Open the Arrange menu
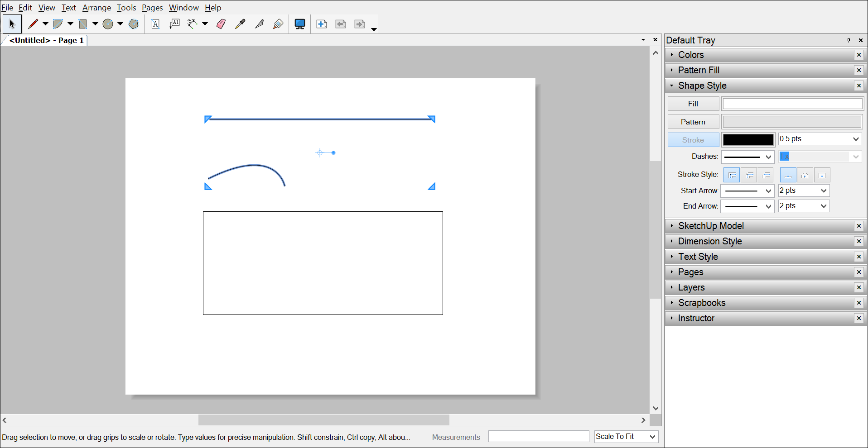868x448 pixels. coord(96,8)
